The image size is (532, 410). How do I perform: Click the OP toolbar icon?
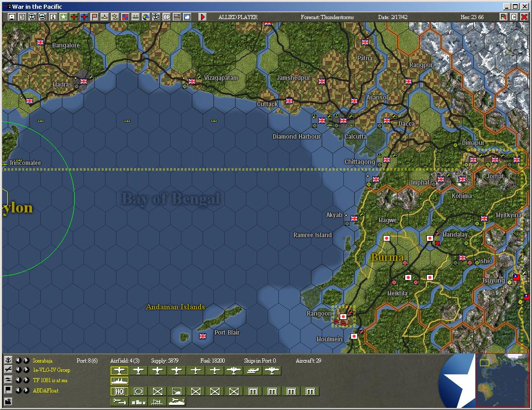[166, 17]
